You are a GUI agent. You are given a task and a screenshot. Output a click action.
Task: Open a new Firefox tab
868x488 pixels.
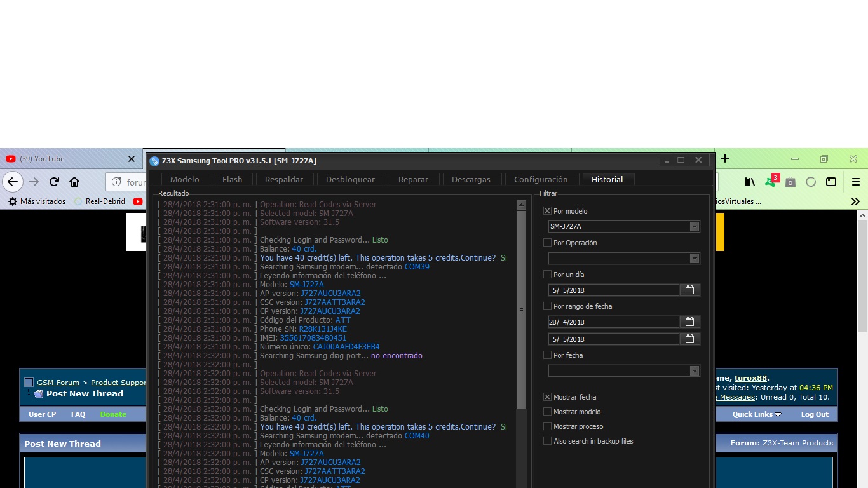pos(725,158)
